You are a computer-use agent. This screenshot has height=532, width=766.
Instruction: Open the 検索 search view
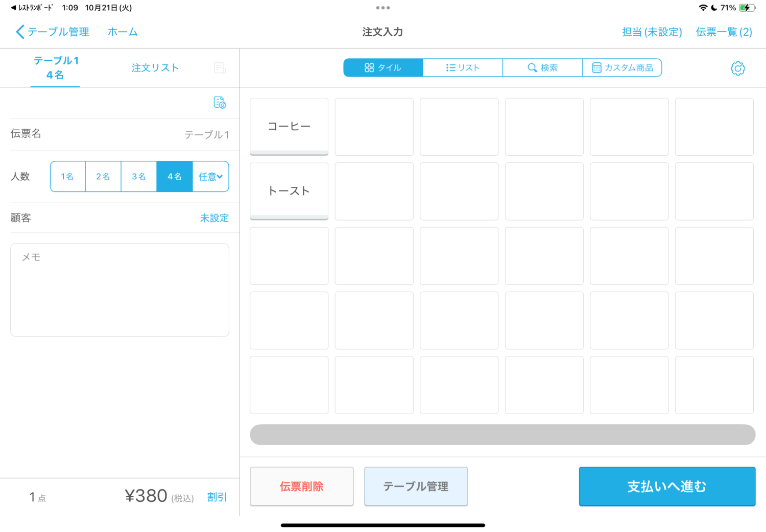click(x=542, y=68)
